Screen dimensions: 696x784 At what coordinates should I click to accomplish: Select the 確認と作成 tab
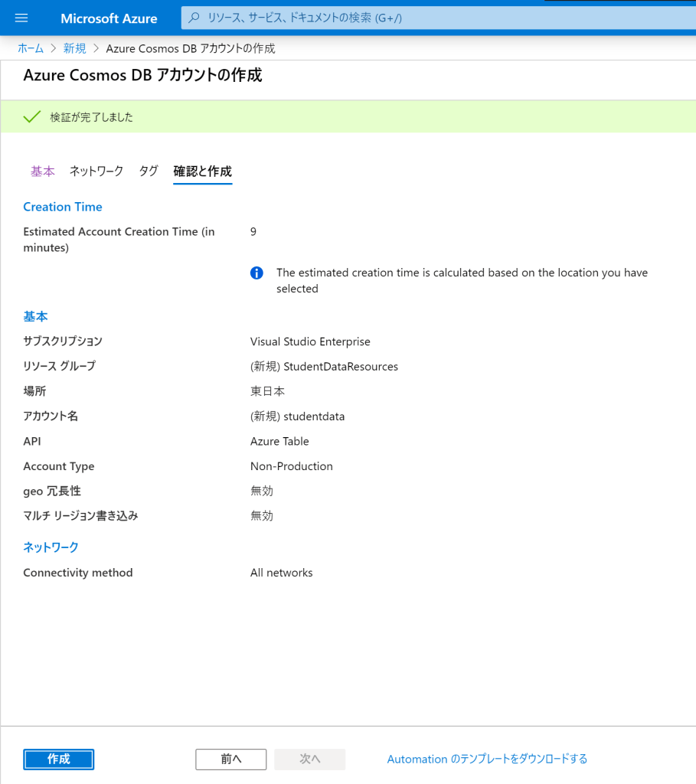[202, 171]
